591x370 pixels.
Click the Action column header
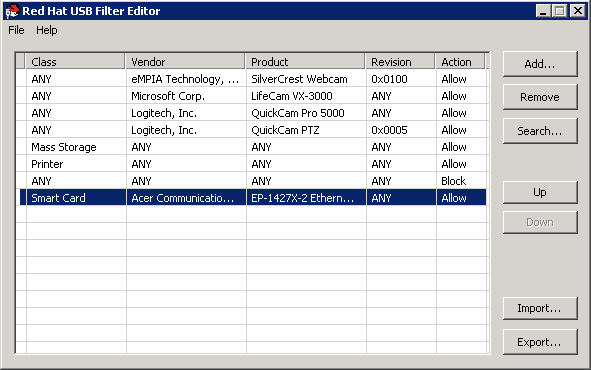pos(461,61)
